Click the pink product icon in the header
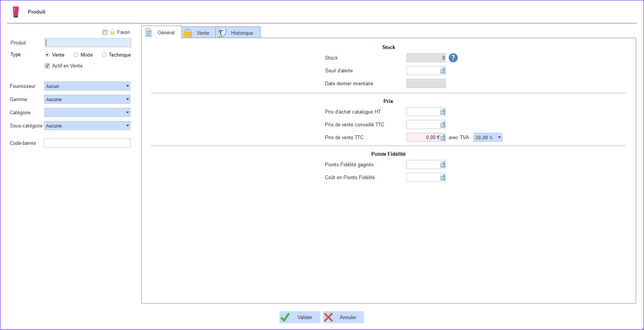644x330 pixels. click(x=15, y=12)
